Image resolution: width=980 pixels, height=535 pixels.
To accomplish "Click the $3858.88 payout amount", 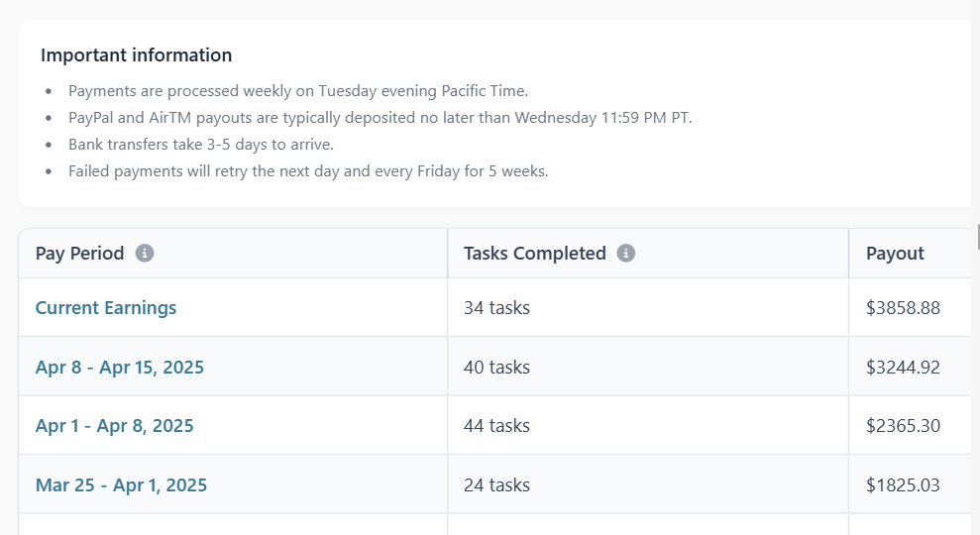I will 903,307.
